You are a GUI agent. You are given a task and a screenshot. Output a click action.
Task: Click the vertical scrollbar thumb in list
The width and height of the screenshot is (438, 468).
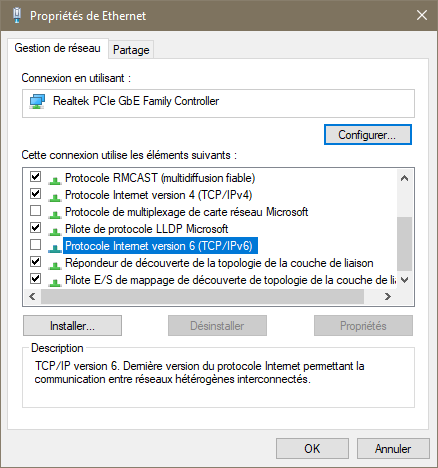point(405,244)
